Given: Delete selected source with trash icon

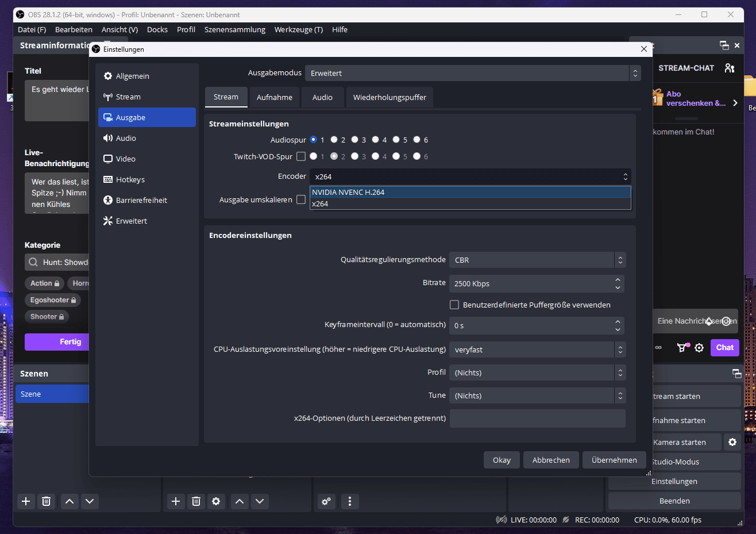Looking at the screenshot, I should pos(196,501).
